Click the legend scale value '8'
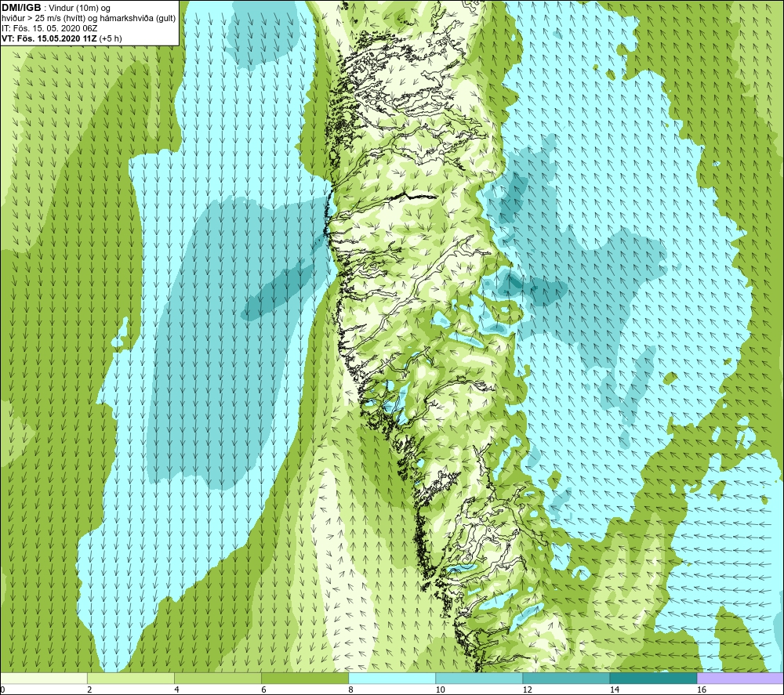 [x=350, y=690]
